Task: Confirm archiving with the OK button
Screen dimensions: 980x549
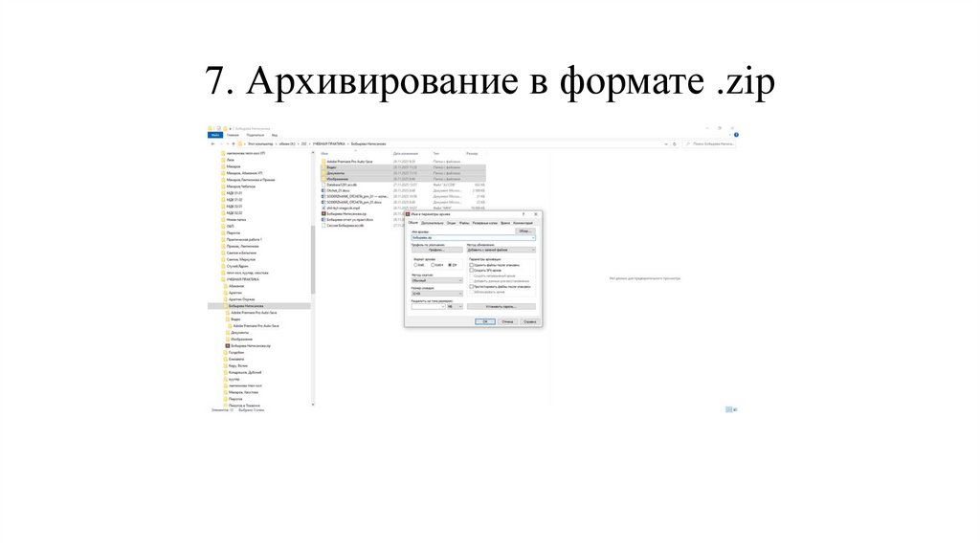Action: (485, 321)
